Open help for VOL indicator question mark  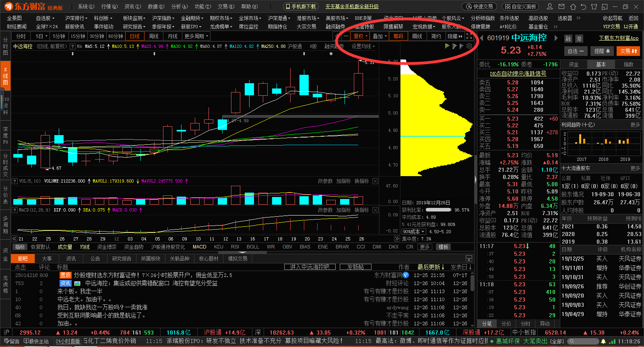click(15, 181)
